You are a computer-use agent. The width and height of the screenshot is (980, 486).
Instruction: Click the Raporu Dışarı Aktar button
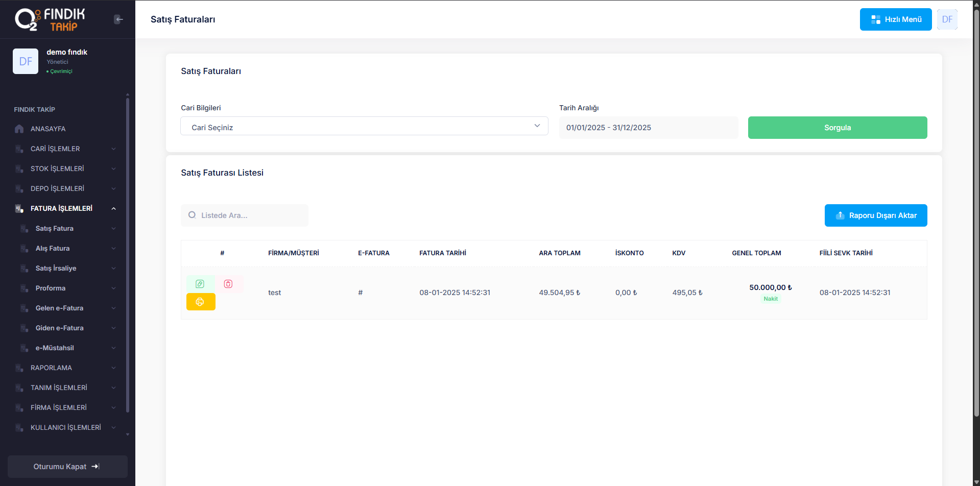[x=875, y=215]
